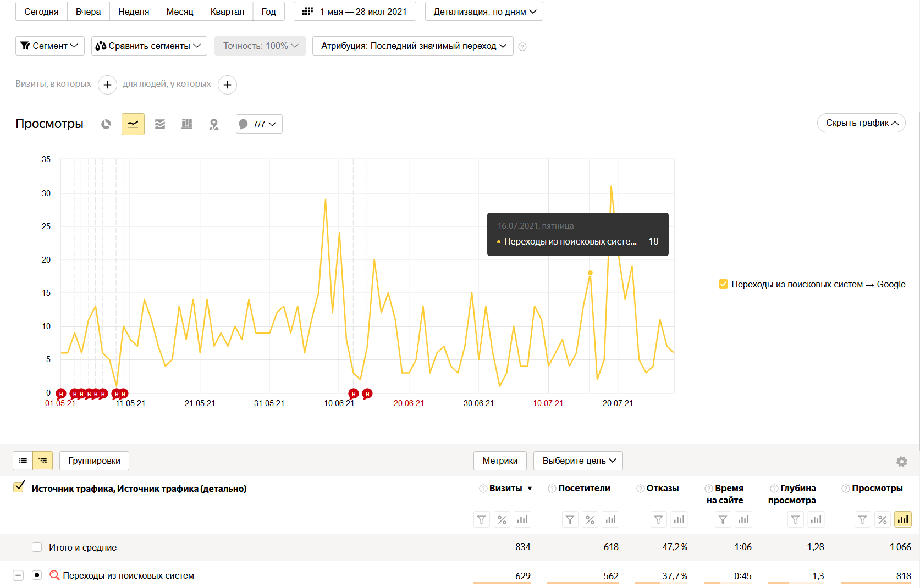Viewport: 920px width, 588px height.
Task: Select the Неделя period tab
Action: [134, 12]
